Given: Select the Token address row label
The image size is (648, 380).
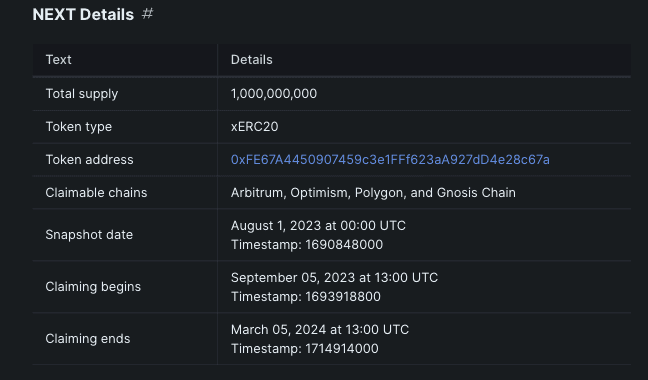Looking at the screenshot, I should coord(89,160).
